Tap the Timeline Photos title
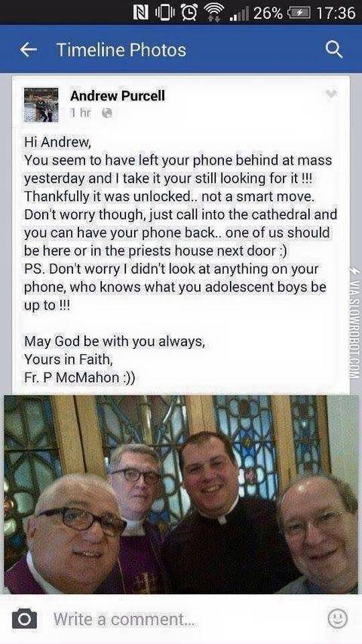 (x=121, y=50)
